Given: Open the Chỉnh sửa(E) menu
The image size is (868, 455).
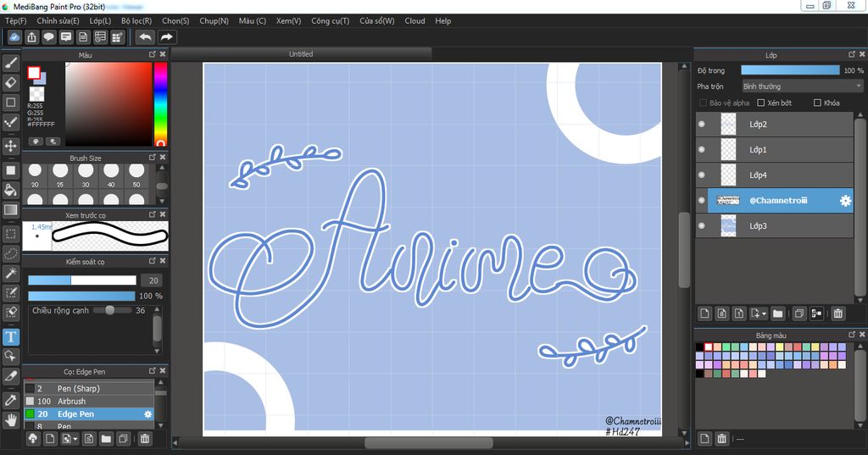Looking at the screenshot, I should click(x=58, y=20).
